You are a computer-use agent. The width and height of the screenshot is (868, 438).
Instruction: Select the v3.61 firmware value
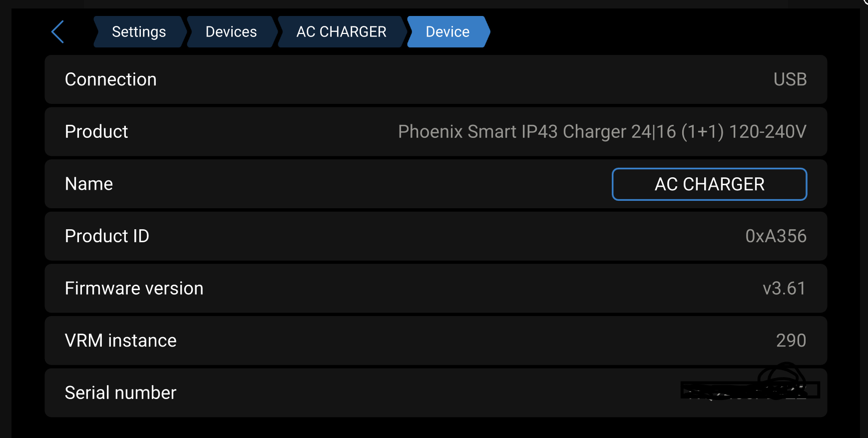pos(784,289)
